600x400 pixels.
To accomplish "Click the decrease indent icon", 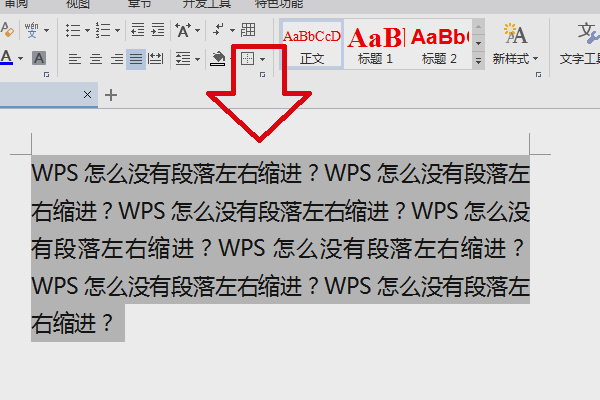I will (137, 30).
